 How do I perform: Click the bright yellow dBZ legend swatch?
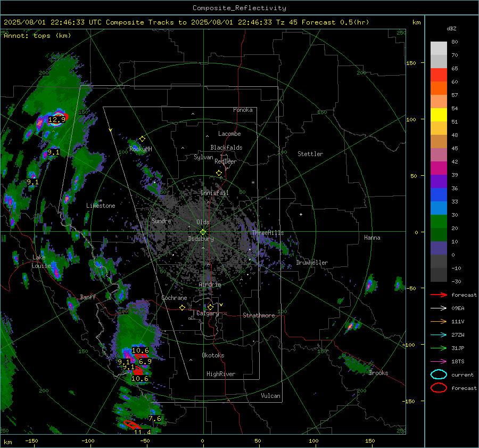pyautogui.click(x=439, y=115)
